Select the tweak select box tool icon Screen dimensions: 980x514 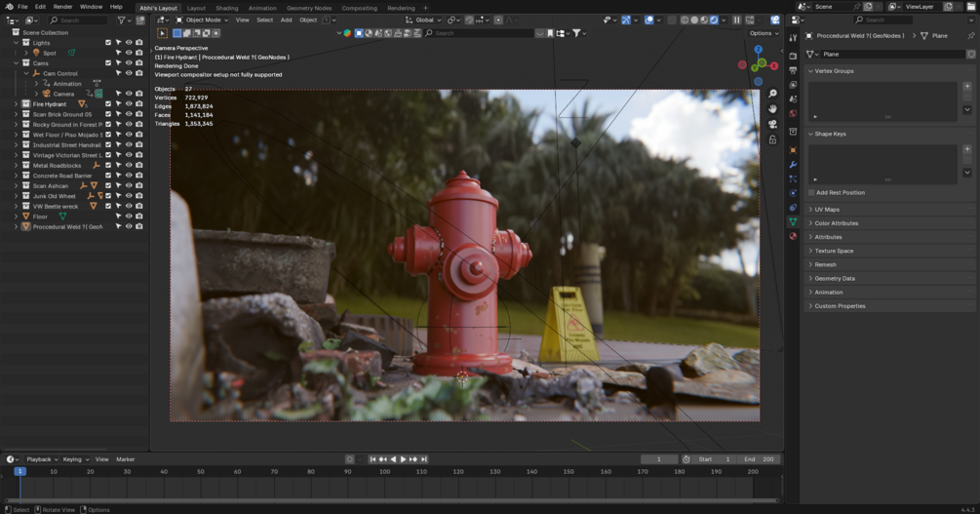(162, 33)
